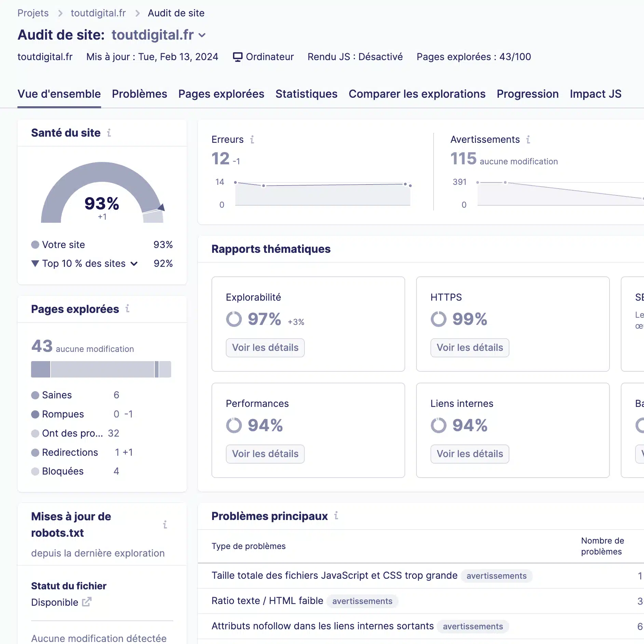
Task: Click the Redirections pages count
Action: [117, 452]
